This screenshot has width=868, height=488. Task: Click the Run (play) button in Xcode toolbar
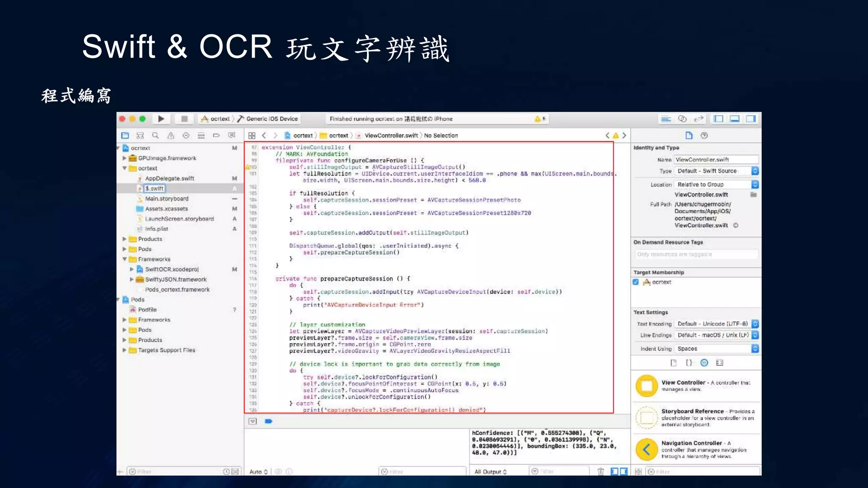point(161,119)
